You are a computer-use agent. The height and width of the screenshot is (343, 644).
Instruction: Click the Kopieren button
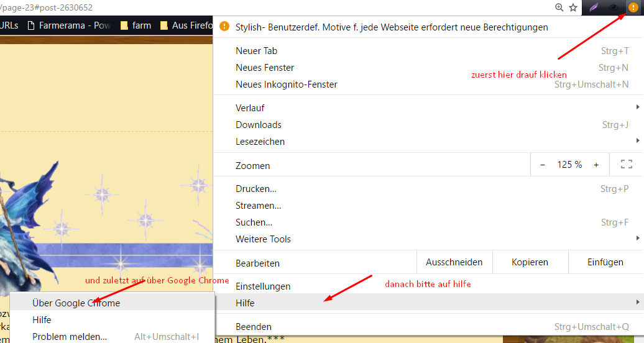coord(530,262)
